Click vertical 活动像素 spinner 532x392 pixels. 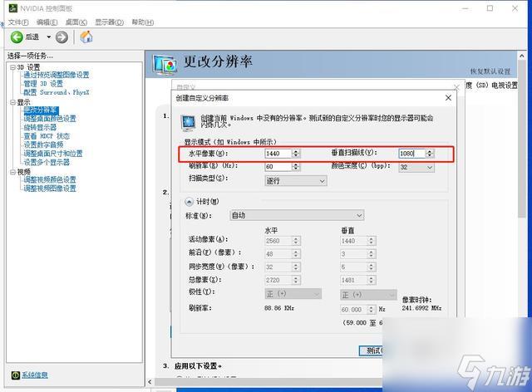click(372, 241)
